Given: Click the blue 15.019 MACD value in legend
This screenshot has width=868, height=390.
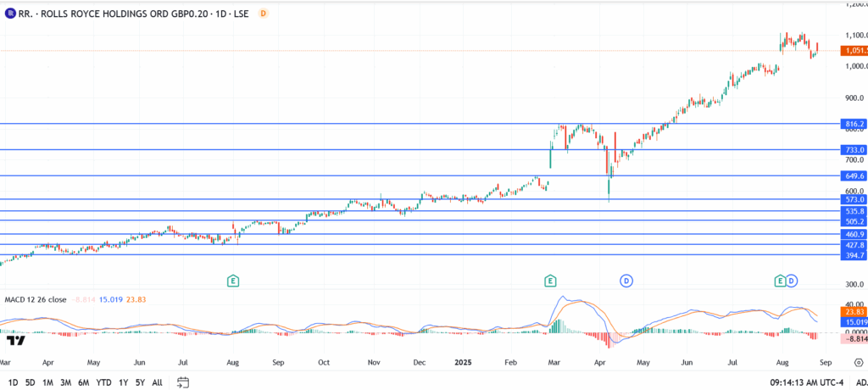Looking at the screenshot, I should pyautogui.click(x=110, y=299).
